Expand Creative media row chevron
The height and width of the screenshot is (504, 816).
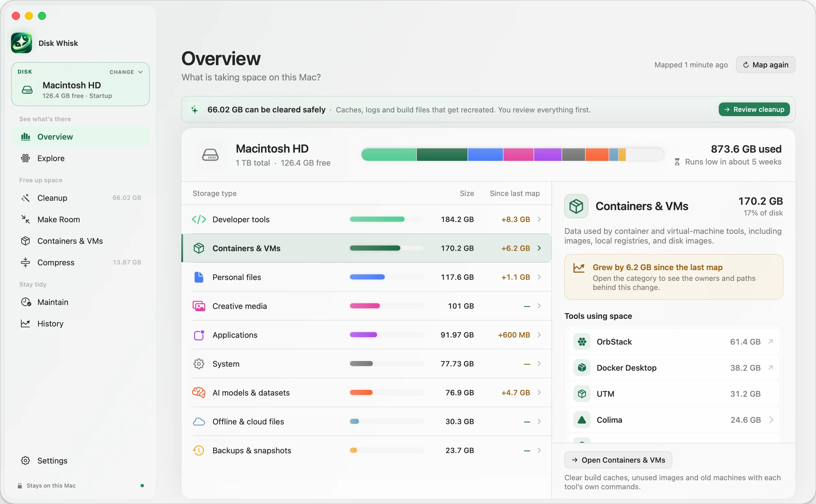539,306
